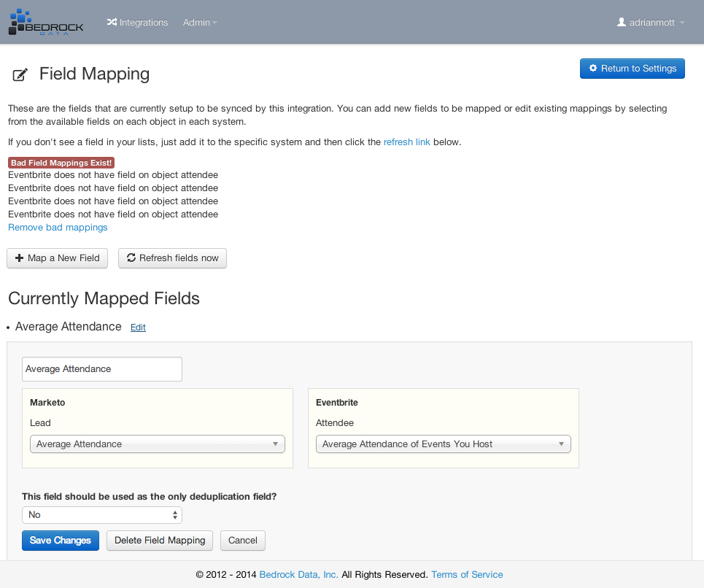Click the Field Mapping edit icon
The width and height of the screenshot is (704, 588).
click(x=20, y=74)
